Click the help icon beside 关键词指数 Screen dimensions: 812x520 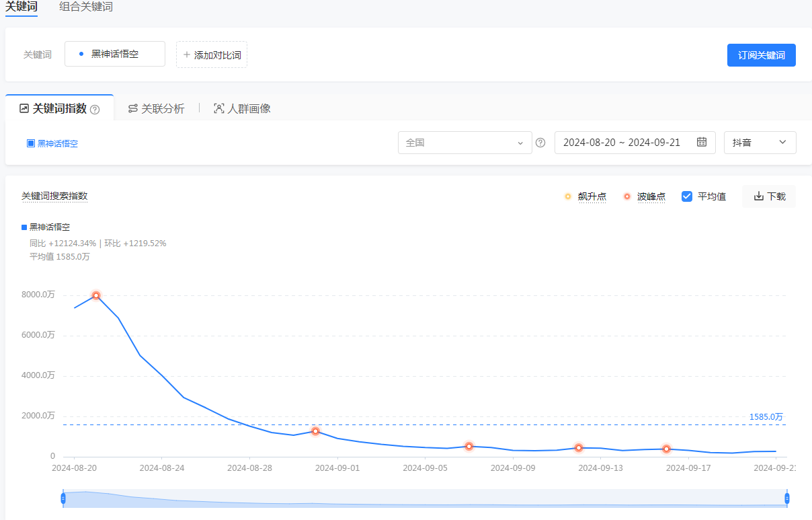(95, 110)
